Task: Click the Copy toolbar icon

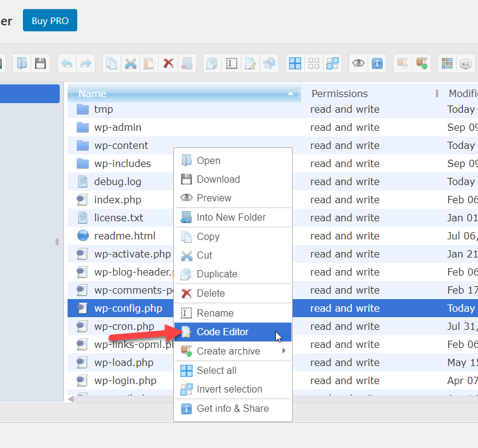Action: click(112, 63)
